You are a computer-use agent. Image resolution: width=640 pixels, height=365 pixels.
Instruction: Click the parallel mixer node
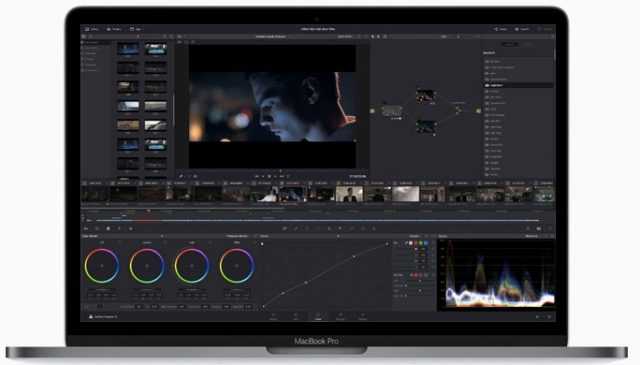tap(458, 109)
